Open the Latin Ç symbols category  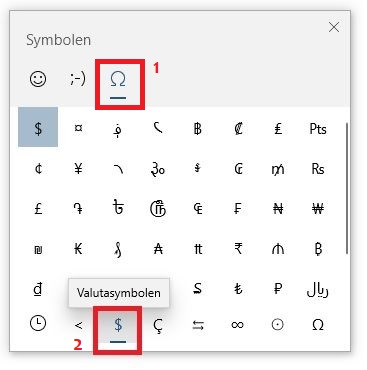pos(158,325)
